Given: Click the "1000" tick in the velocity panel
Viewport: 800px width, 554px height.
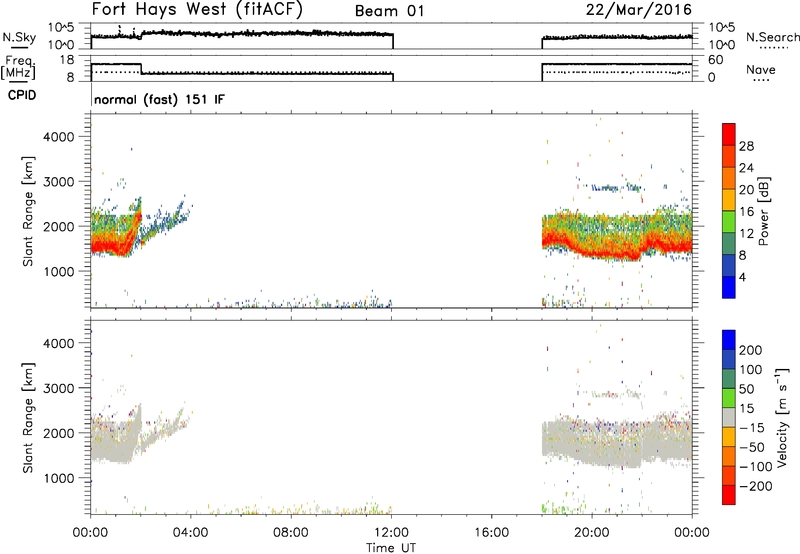Looking at the screenshot, I should 58,478.
